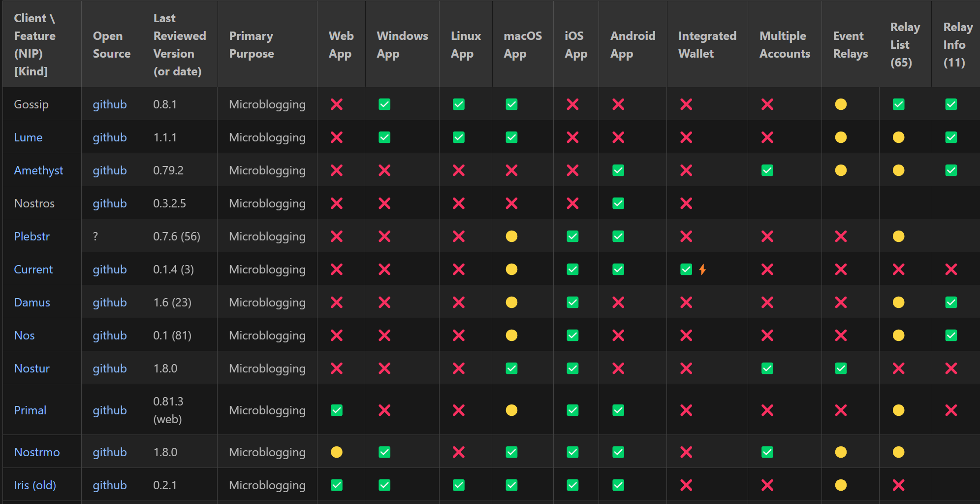
Task: Open Gossip's github repository link
Action: click(110, 104)
